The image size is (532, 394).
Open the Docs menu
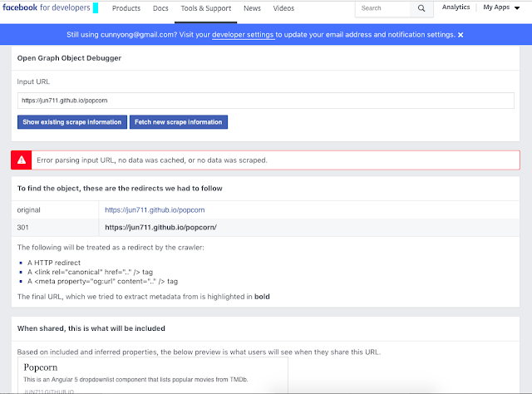coord(160,8)
